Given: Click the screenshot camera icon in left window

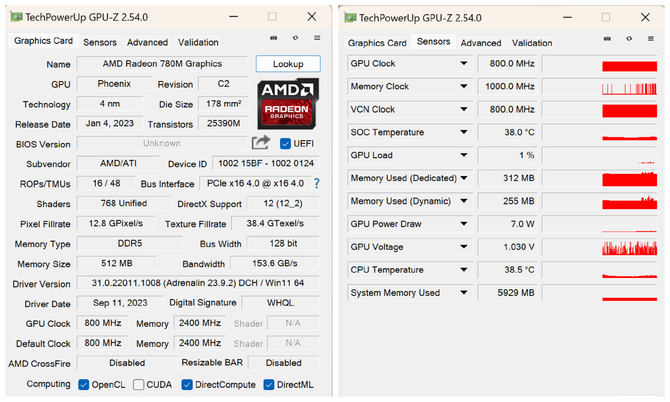Looking at the screenshot, I should pos(273,38).
